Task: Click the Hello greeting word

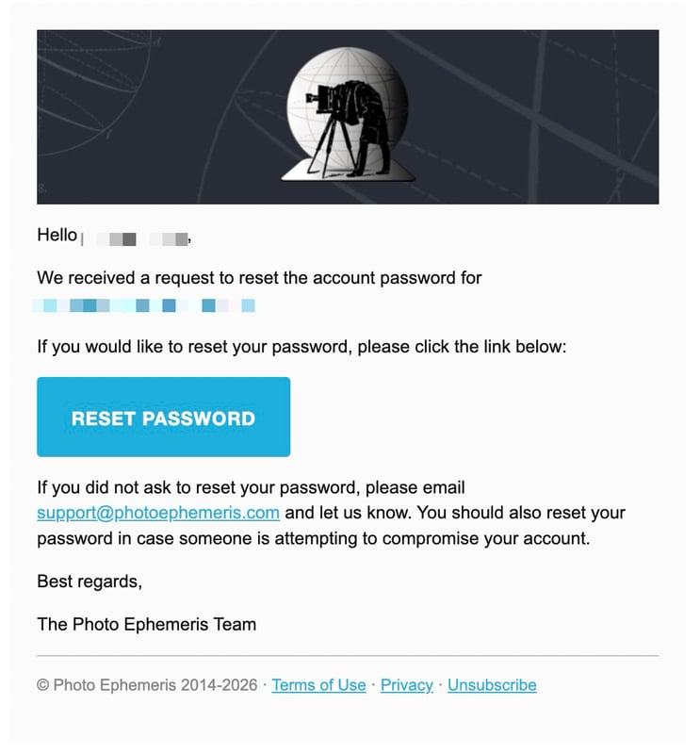Action: point(57,235)
